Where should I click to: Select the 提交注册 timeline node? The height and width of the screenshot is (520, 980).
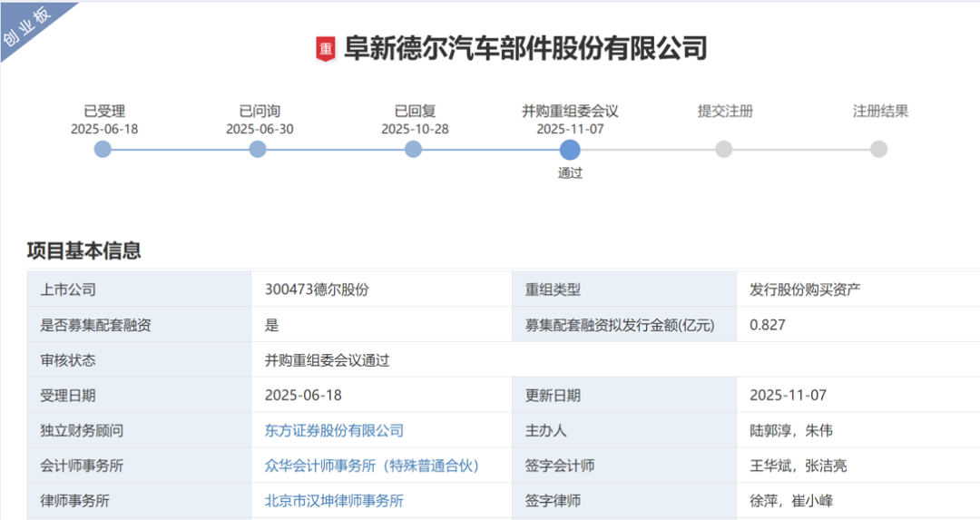point(724,150)
